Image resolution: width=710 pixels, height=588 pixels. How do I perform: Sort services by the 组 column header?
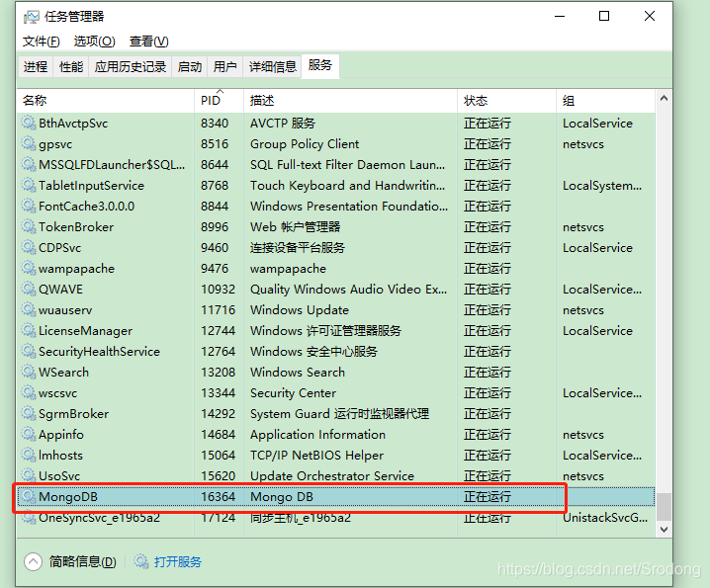click(605, 101)
